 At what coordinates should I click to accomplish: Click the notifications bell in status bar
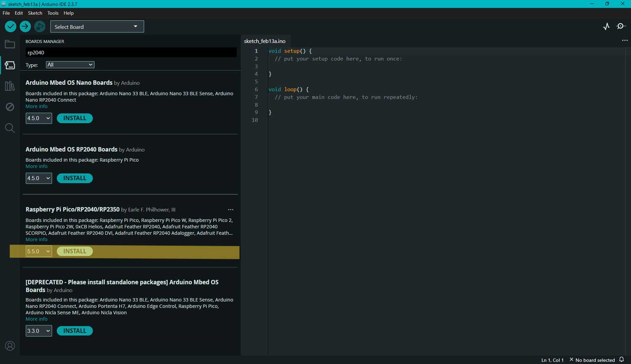622,359
